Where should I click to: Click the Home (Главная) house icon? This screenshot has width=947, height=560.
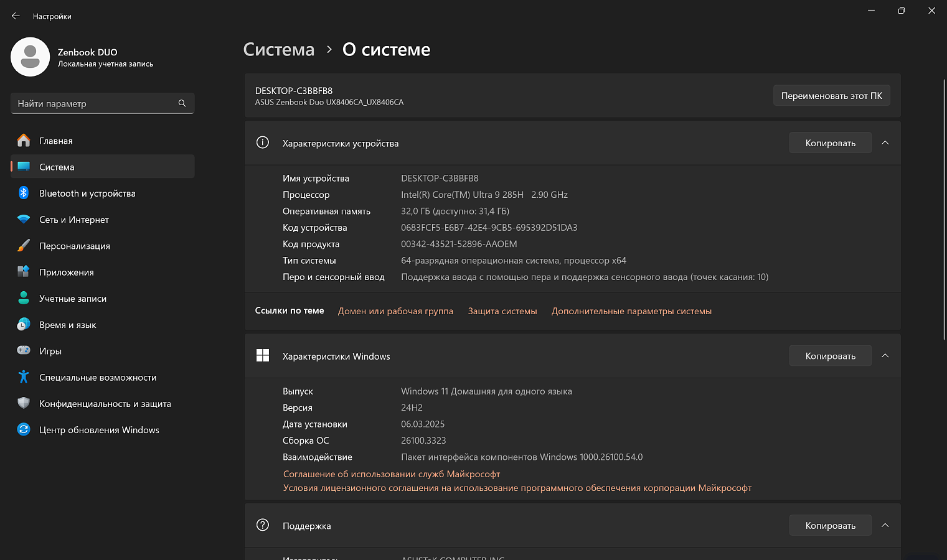(24, 141)
